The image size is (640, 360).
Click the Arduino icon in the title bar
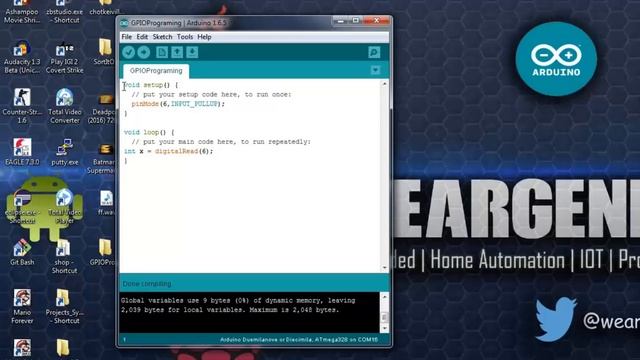click(x=124, y=23)
